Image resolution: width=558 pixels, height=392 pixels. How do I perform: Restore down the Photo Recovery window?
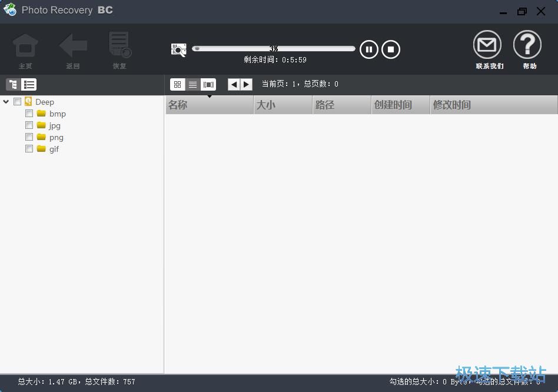(522, 12)
